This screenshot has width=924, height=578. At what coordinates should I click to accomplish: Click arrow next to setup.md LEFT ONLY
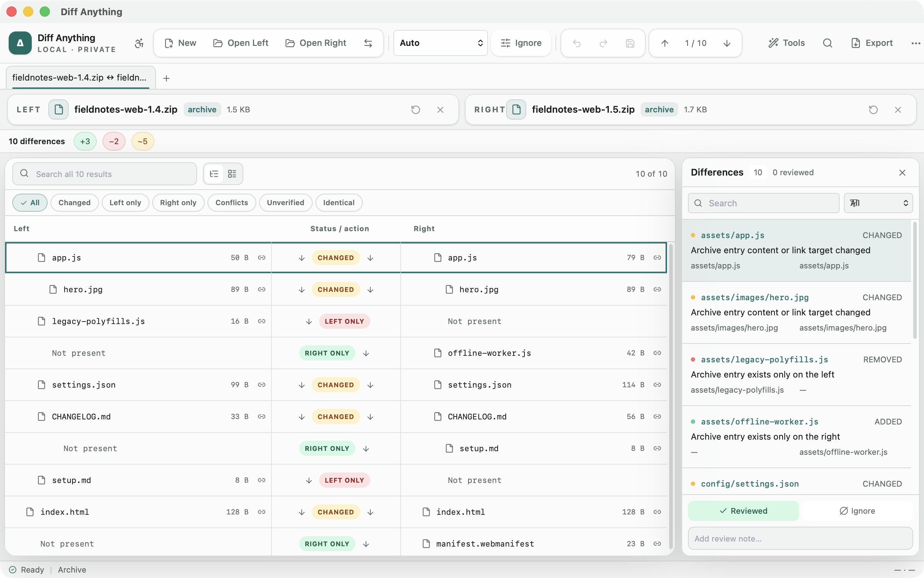coord(309,480)
